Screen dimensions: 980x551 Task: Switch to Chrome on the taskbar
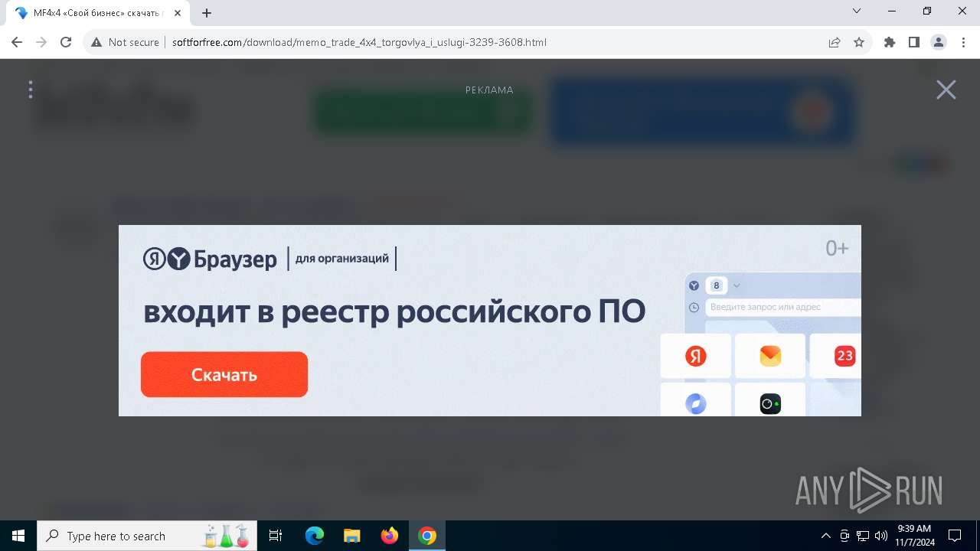[427, 536]
